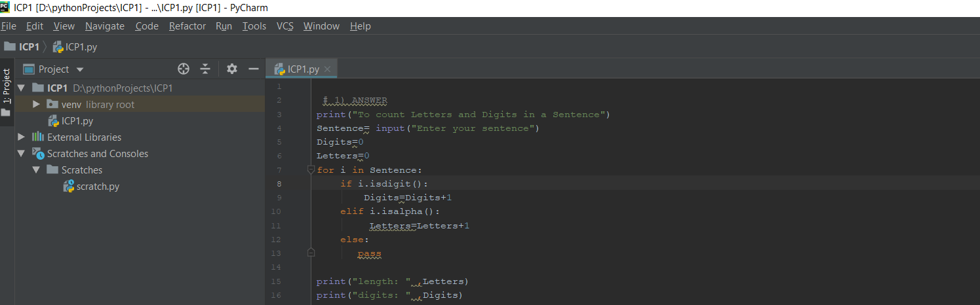Collapse the for loop fold marker
Image resolution: width=980 pixels, height=305 pixels.
coord(311,170)
